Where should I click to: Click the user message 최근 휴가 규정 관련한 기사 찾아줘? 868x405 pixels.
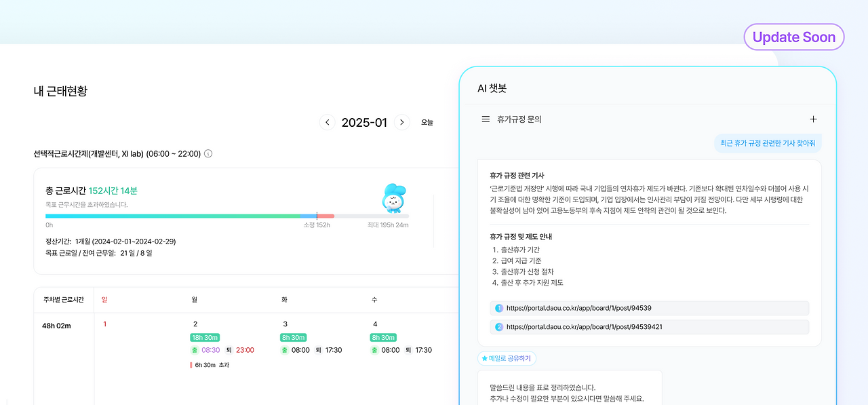coord(768,143)
